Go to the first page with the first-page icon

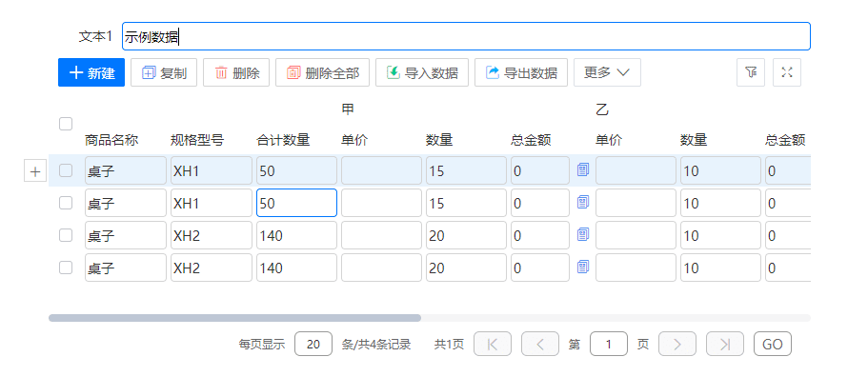click(x=493, y=344)
